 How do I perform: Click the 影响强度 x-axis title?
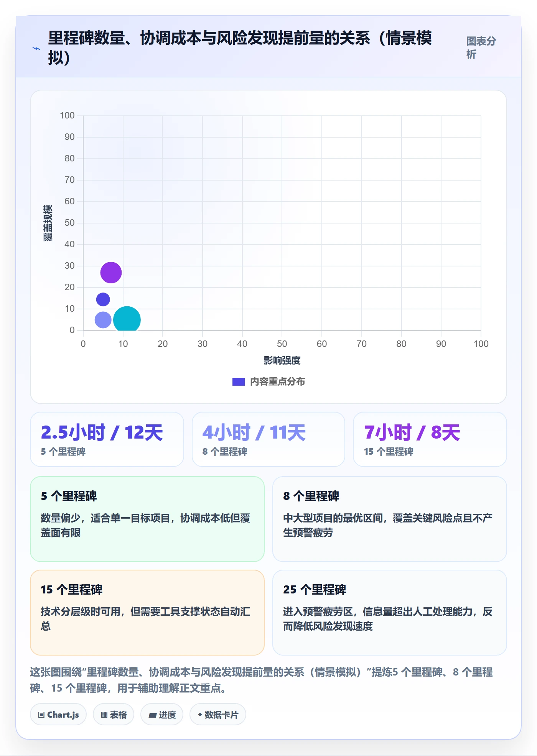[x=282, y=360]
